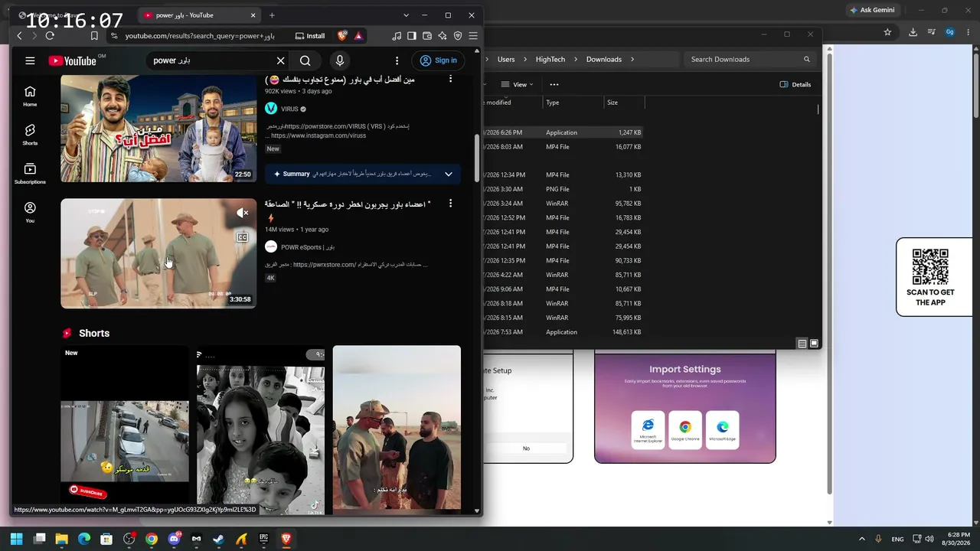
Task: Open the YouTube hamburger guide menu
Action: coord(30,60)
